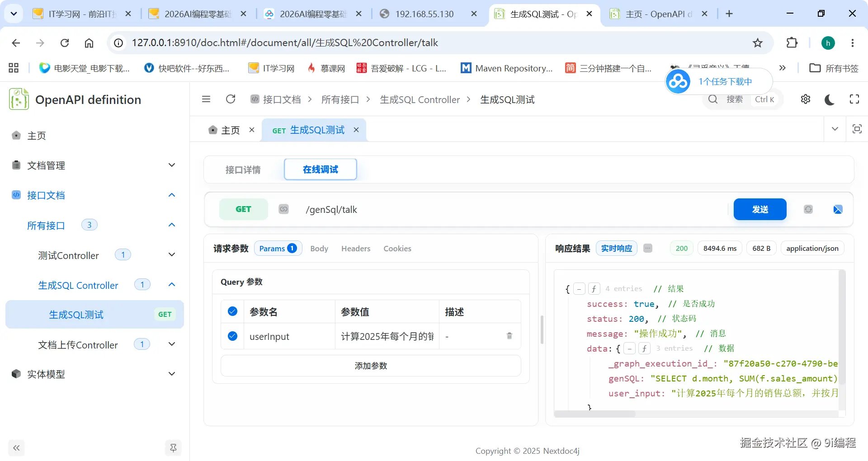Click the tab bar fullscreen icon
The width and height of the screenshot is (868, 461).
(857, 129)
